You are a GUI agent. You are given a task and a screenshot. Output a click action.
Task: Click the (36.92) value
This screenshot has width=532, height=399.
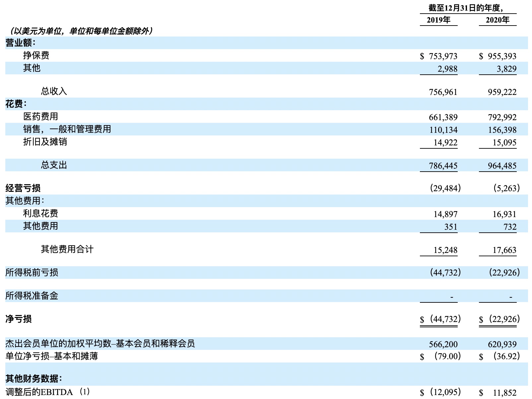(506, 356)
